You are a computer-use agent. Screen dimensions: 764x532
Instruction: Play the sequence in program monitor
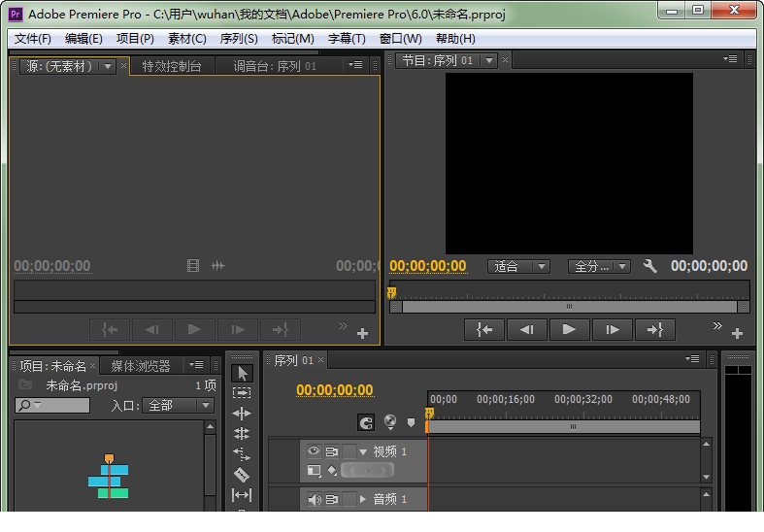click(x=569, y=330)
